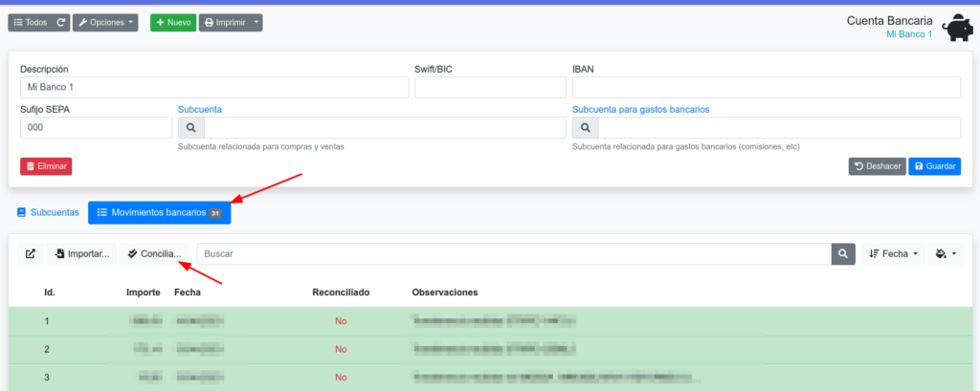This screenshot has height=391, width=980.
Task: Focus the Swift/BIC text field
Action: point(489,87)
